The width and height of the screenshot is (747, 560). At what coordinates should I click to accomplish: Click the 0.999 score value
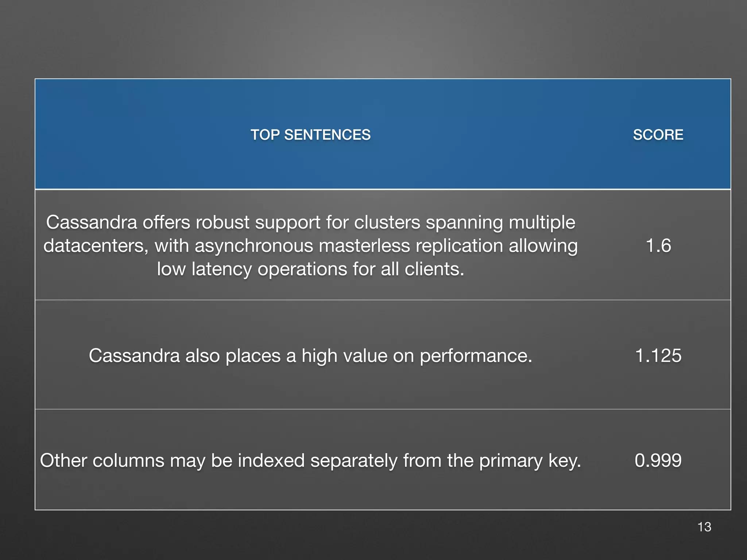(658, 460)
